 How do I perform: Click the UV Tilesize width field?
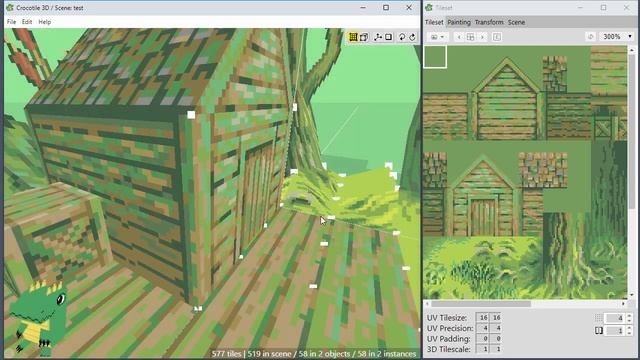pos(483,318)
